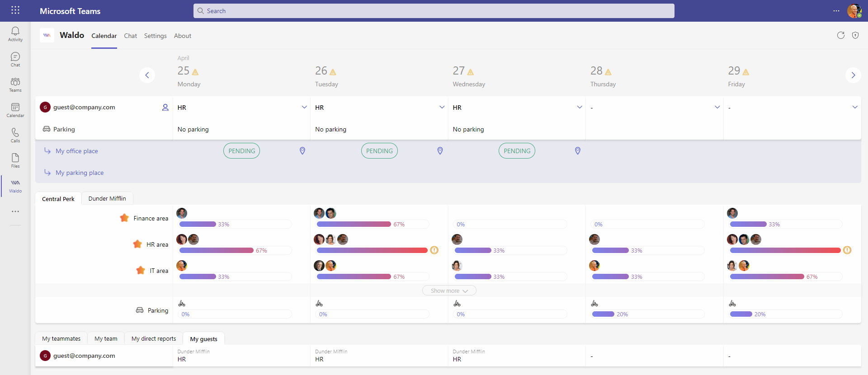The image size is (868, 375).
Task: Open the Activity bell in sidebar
Action: point(15,34)
